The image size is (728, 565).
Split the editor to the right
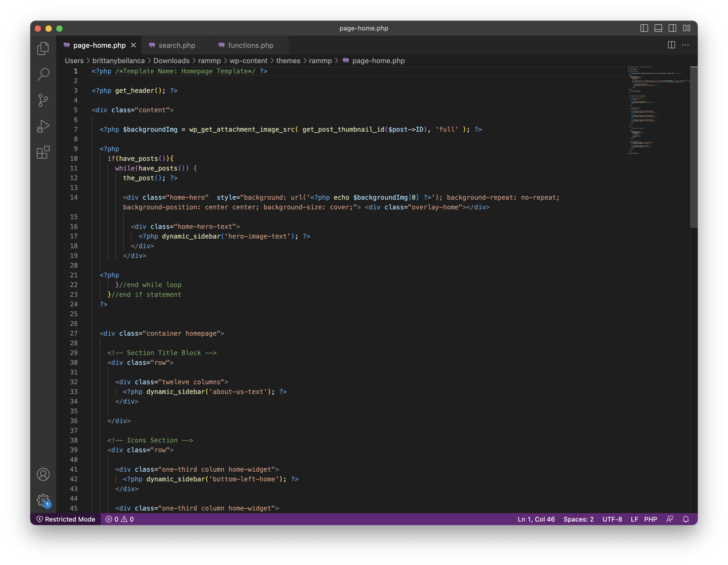[671, 45]
